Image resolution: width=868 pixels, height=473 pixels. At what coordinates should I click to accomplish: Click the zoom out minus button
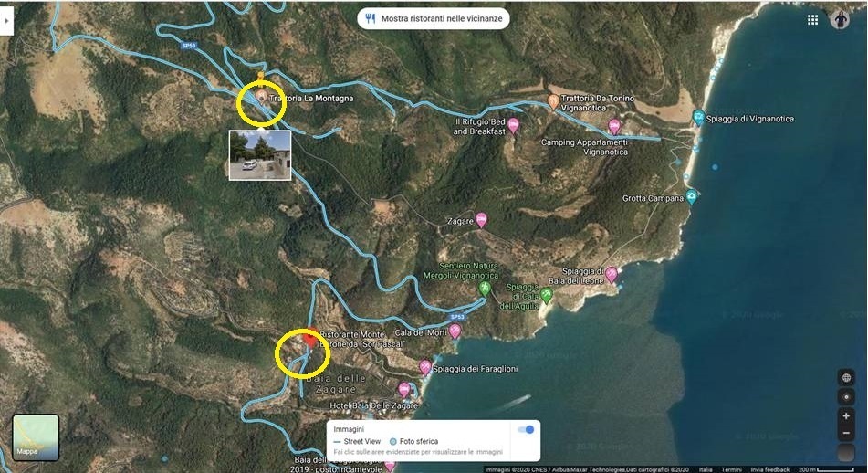(x=846, y=434)
